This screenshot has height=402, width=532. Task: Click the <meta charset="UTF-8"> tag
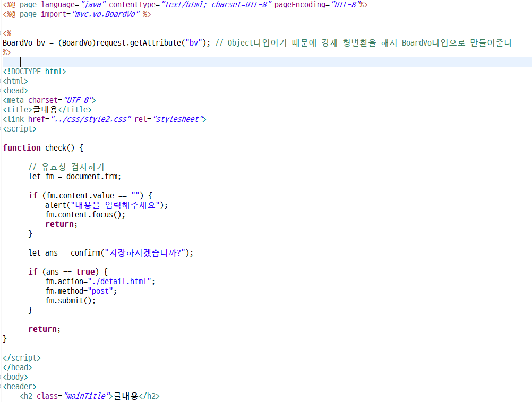point(49,100)
